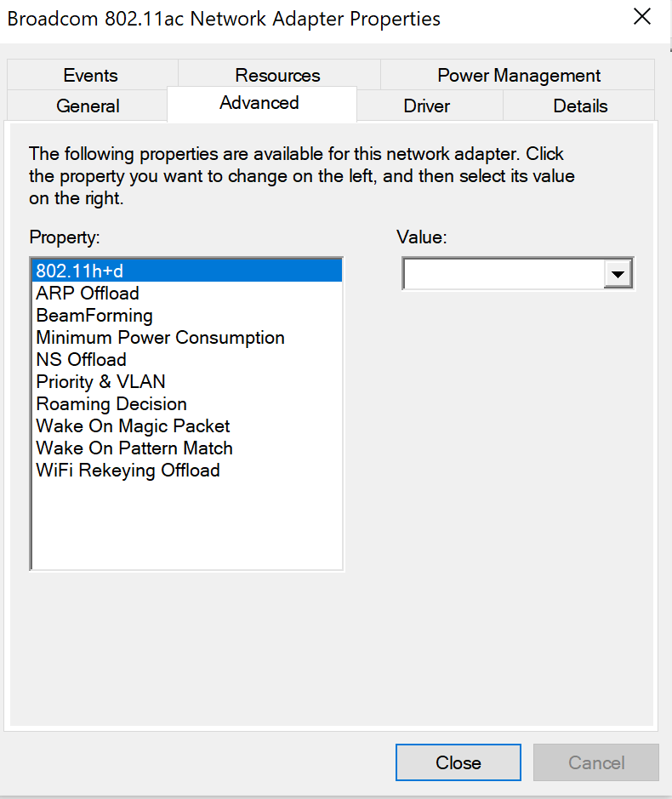Select Minimum Power Consumption property
The height and width of the screenshot is (799, 672).
[x=186, y=337]
